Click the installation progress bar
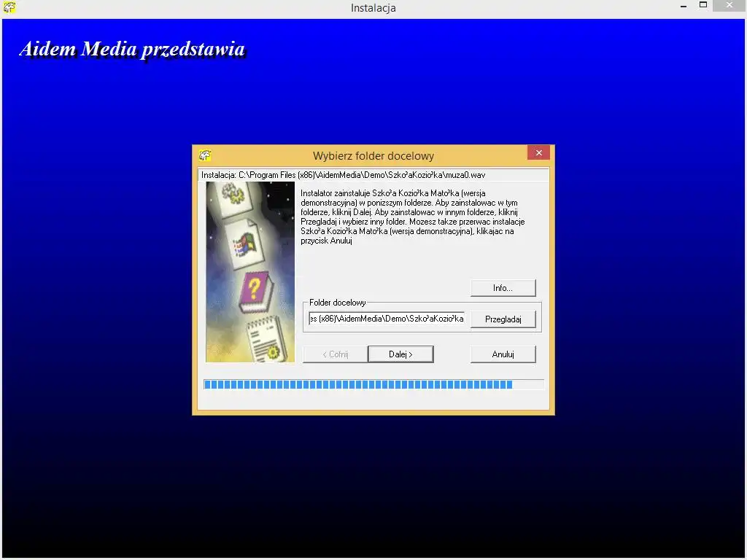The height and width of the screenshot is (560, 747). [x=374, y=385]
